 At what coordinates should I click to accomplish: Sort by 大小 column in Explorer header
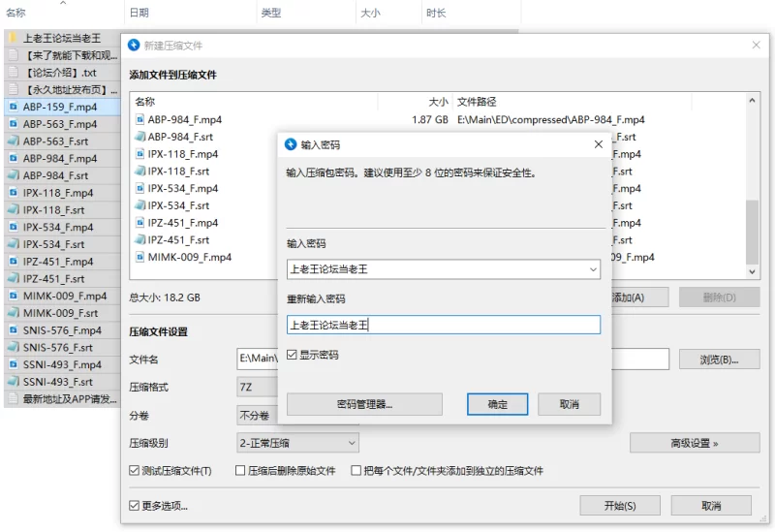click(x=370, y=13)
